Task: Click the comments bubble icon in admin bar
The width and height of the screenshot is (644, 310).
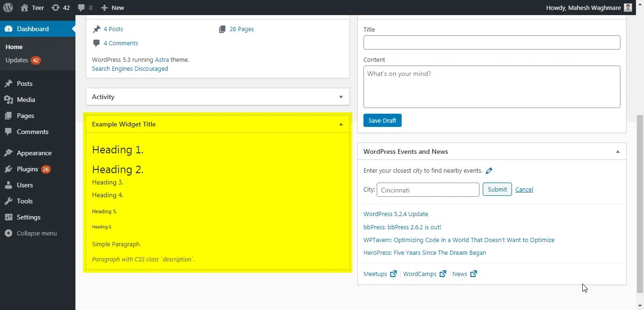Action: click(80, 8)
